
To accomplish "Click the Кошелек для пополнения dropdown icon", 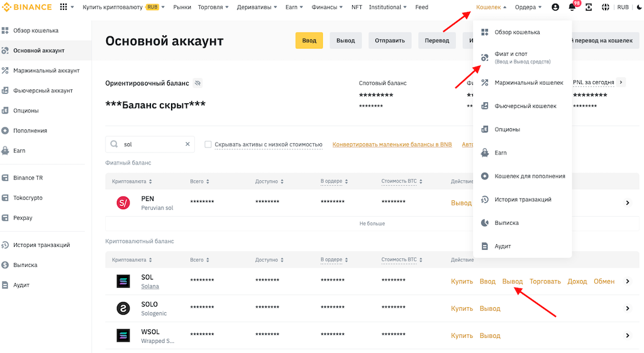I will coord(485,176).
